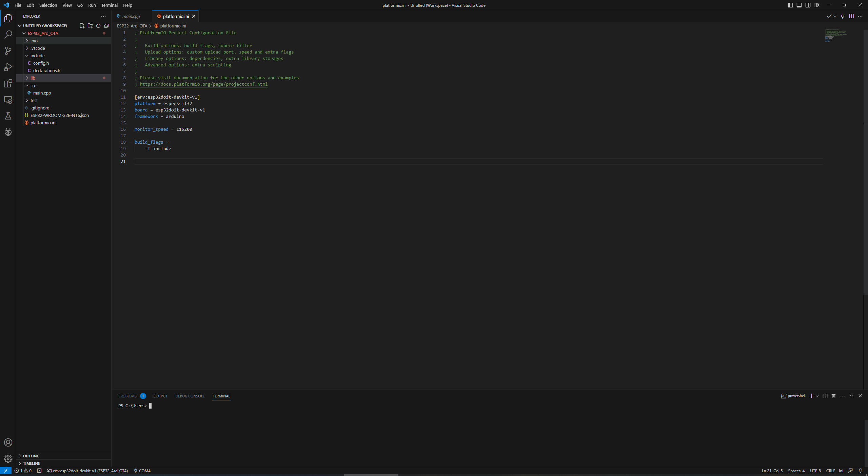Select the Help menu in menu bar
Image resolution: width=868 pixels, height=476 pixels.
coord(128,5)
